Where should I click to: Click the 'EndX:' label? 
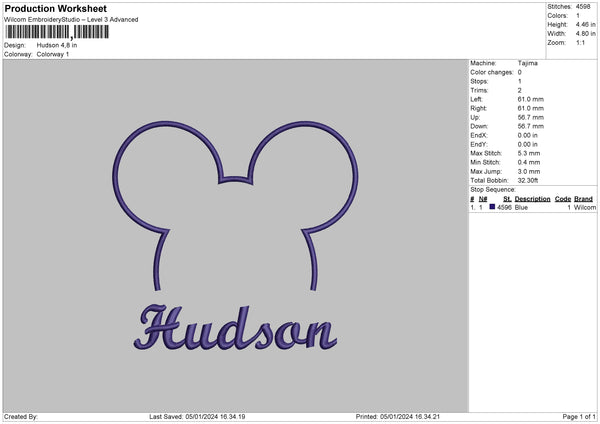[479, 135]
